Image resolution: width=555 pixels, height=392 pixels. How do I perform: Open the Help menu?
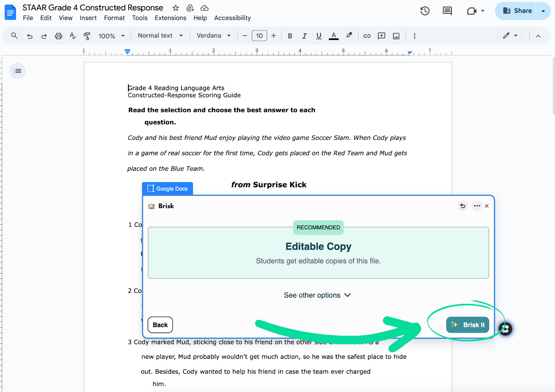click(x=200, y=18)
